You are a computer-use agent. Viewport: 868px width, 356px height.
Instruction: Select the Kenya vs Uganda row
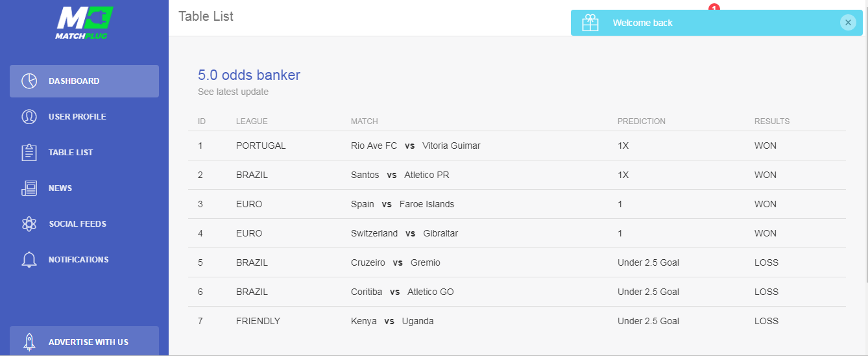pos(517,321)
